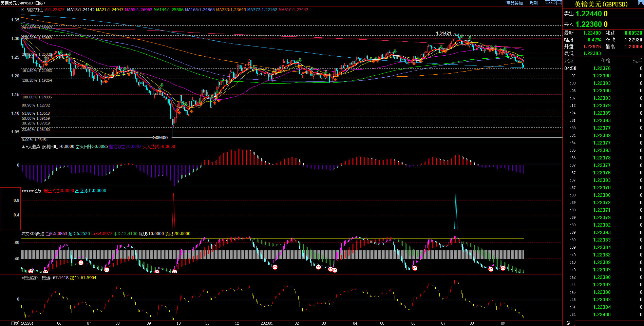
Task: Click the 1.31421 high price marker
Action: [x=443, y=33]
